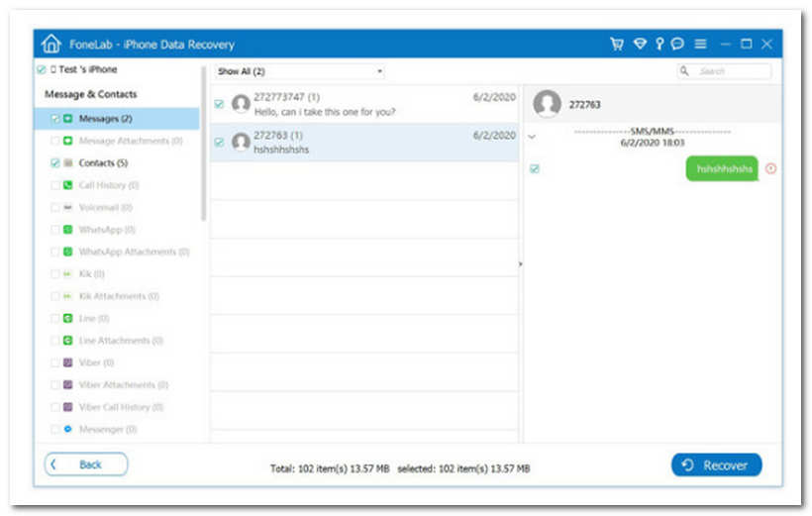Go to home via house icon
The image size is (812, 516).
click(51, 44)
